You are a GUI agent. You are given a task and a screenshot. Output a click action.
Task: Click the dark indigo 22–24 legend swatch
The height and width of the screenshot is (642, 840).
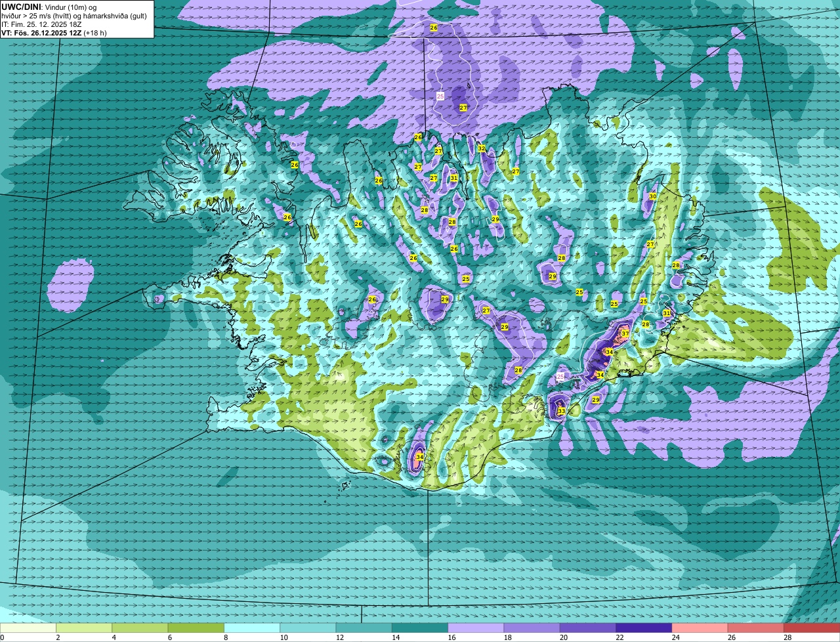pyautogui.click(x=644, y=628)
